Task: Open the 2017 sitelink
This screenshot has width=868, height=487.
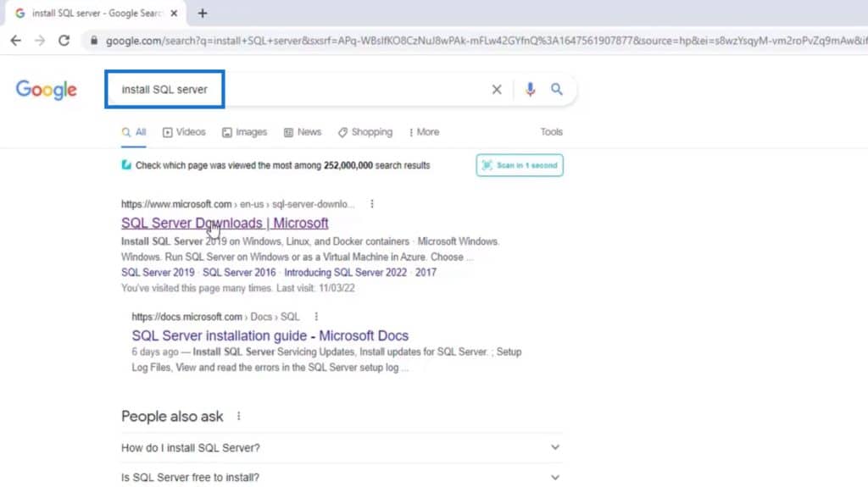Action: (426, 272)
